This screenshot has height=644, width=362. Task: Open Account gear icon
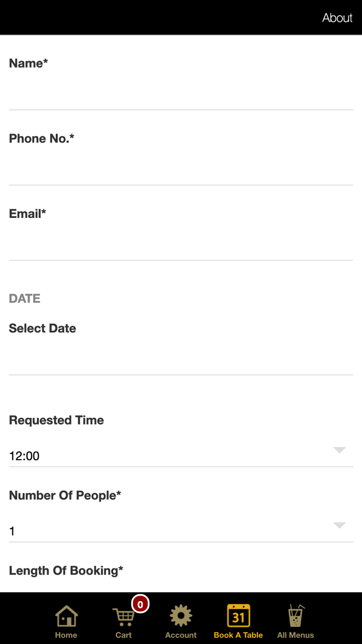click(x=180, y=616)
